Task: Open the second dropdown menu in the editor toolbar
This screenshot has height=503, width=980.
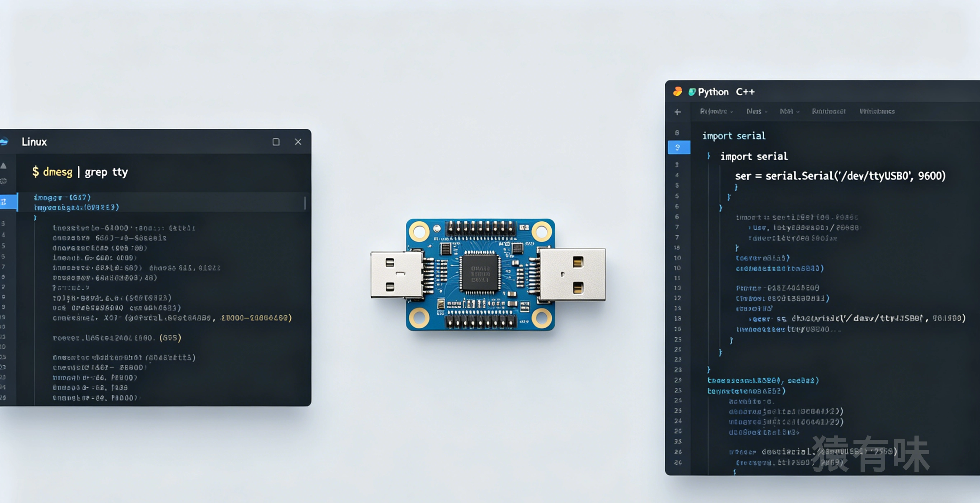Action: [756, 112]
